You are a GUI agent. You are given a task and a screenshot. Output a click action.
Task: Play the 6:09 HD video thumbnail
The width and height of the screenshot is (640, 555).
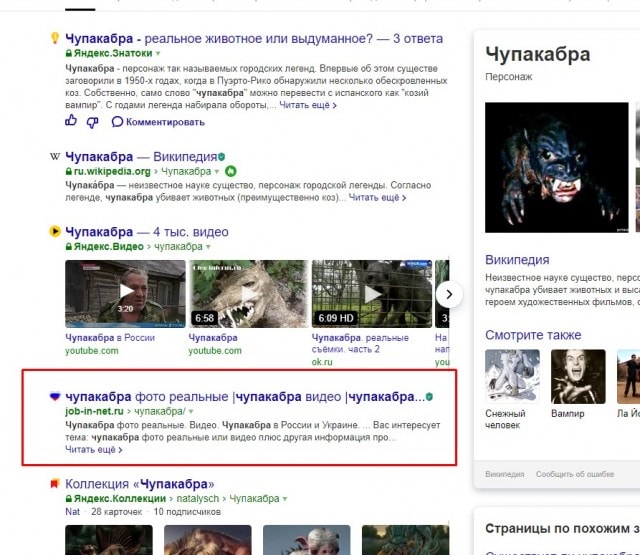pyautogui.click(x=372, y=294)
